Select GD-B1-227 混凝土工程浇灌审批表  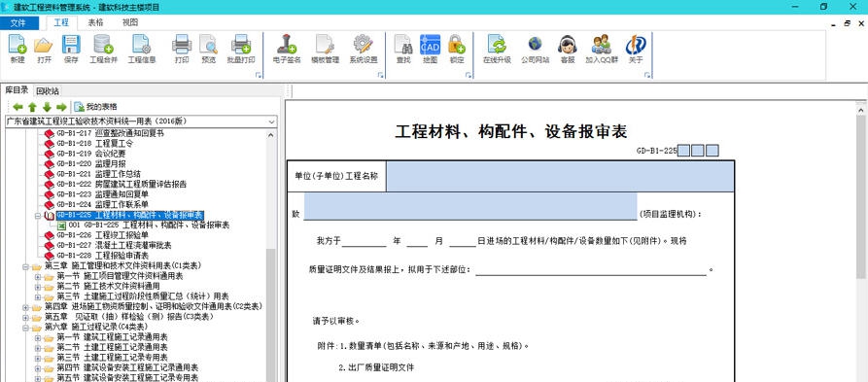pyautogui.click(x=114, y=245)
